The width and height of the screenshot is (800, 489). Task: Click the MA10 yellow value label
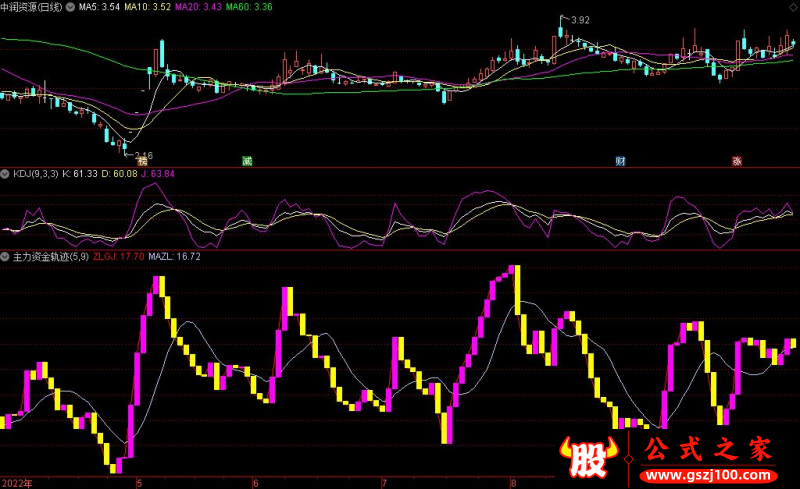pos(147,7)
